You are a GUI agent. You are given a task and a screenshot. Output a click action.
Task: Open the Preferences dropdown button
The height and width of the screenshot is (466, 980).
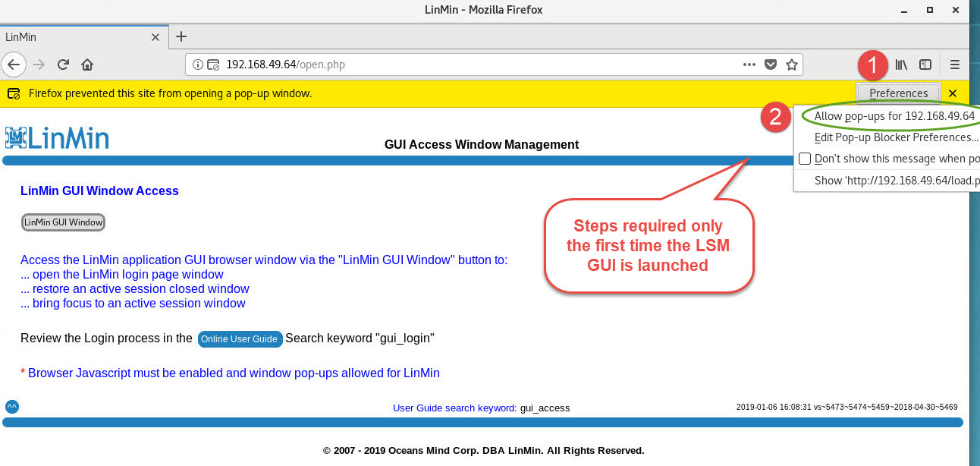898,93
